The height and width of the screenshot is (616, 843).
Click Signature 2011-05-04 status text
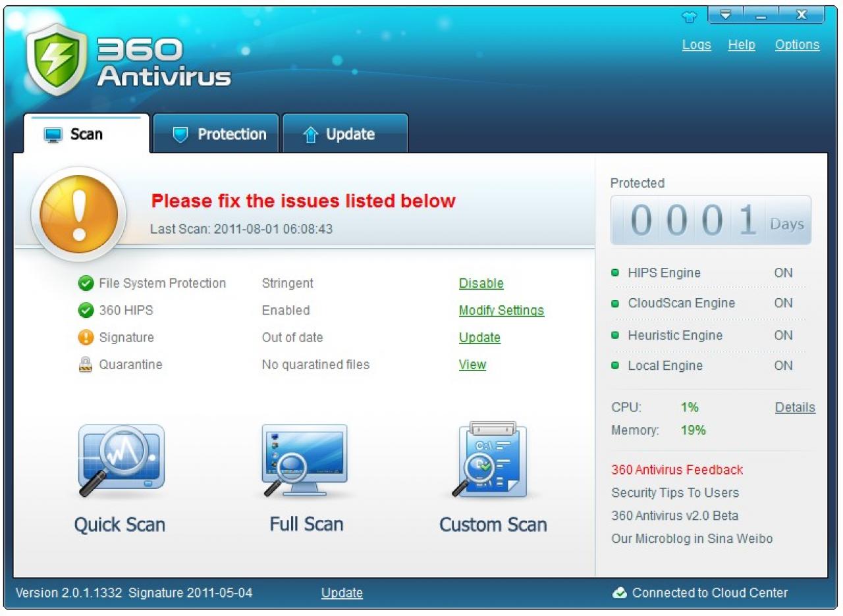(190, 593)
